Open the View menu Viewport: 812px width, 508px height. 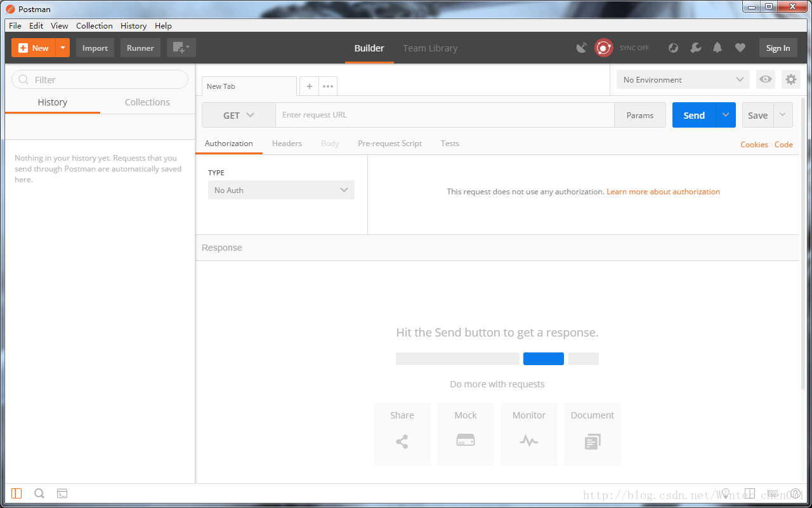tap(60, 26)
